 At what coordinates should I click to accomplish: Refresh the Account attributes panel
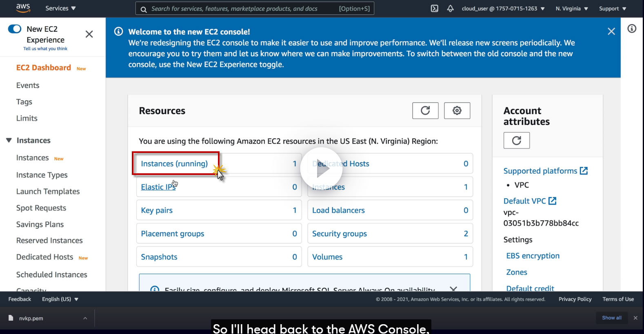click(x=517, y=140)
